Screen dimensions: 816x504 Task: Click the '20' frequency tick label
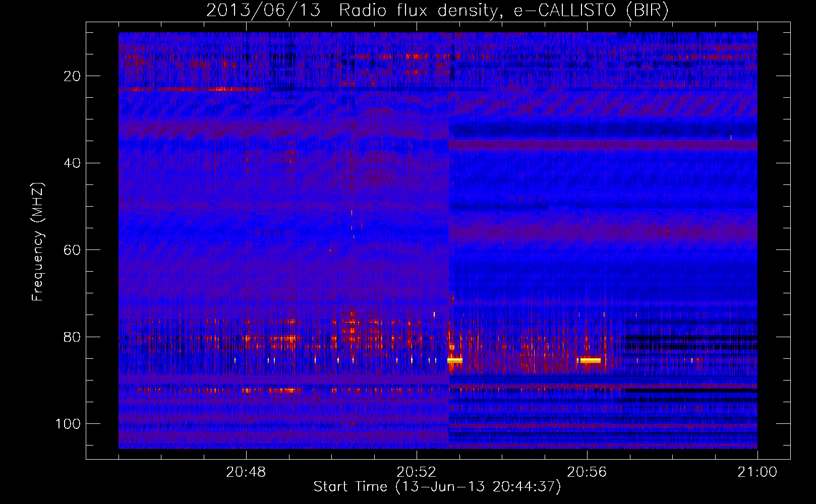point(73,76)
